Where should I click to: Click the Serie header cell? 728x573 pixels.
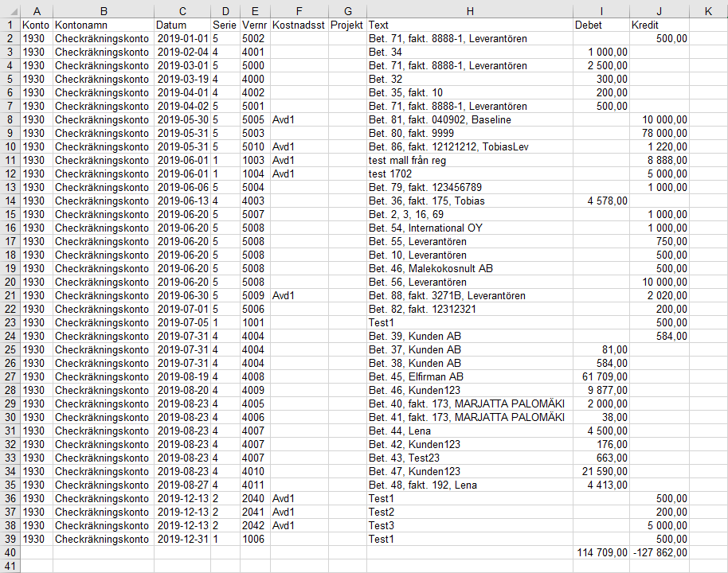pyautogui.click(x=225, y=25)
